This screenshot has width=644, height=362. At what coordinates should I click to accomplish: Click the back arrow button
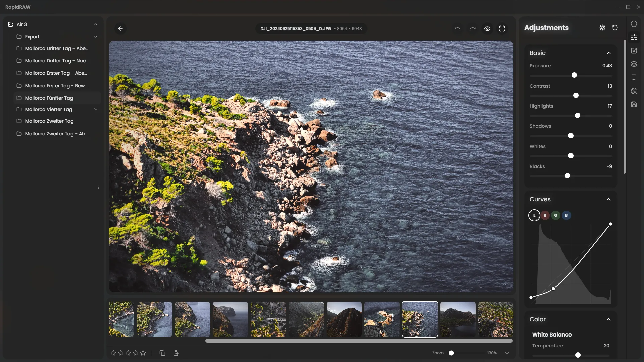pos(120,29)
